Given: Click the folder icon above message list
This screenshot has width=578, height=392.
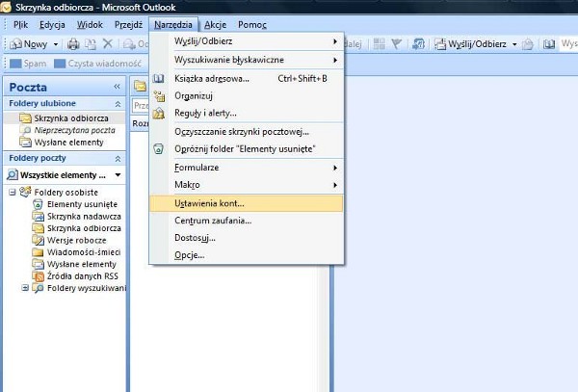Looking at the screenshot, I should (x=140, y=87).
